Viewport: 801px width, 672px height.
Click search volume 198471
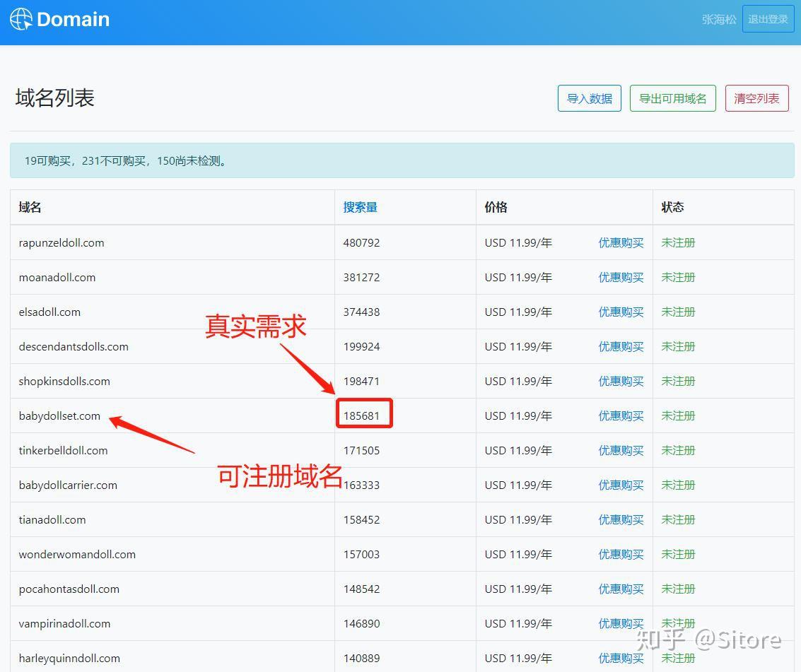362,382
